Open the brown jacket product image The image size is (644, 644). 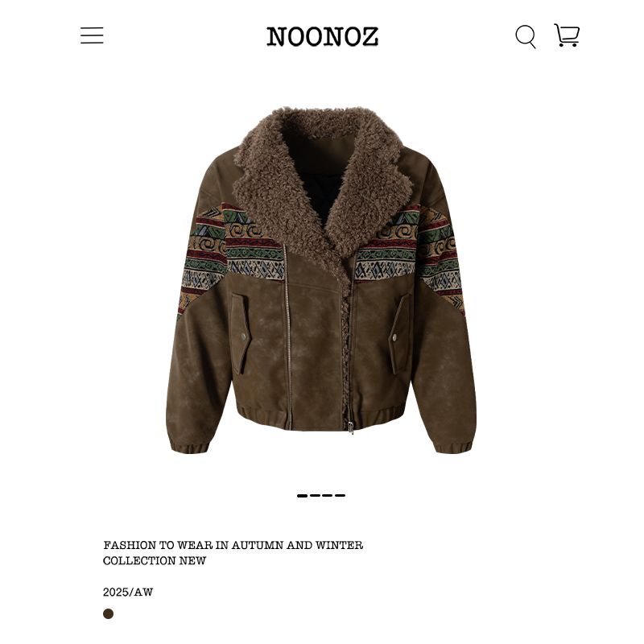[321, 280]
